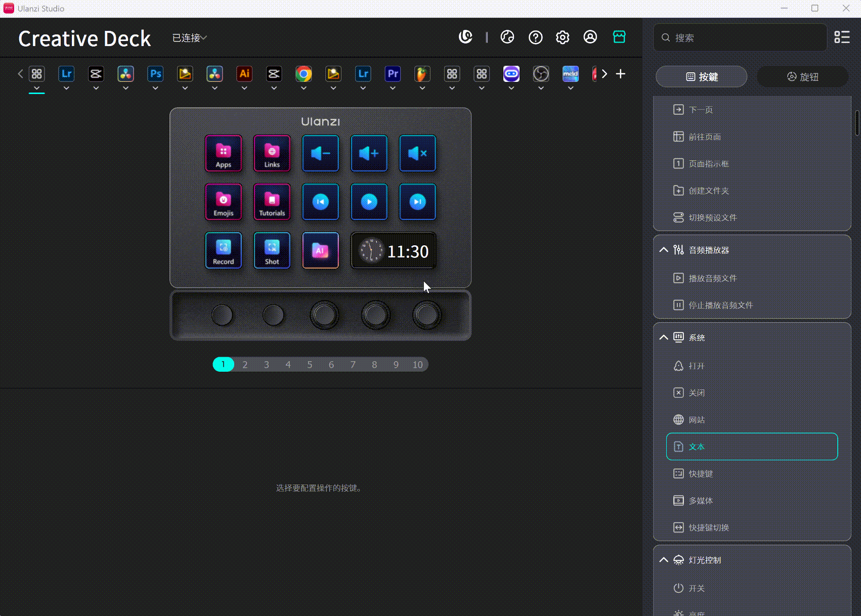The width and height of the screenshot is (861, 616).
Task: Collapse the 音频播放器 section
Action: (x=664, y=250)
